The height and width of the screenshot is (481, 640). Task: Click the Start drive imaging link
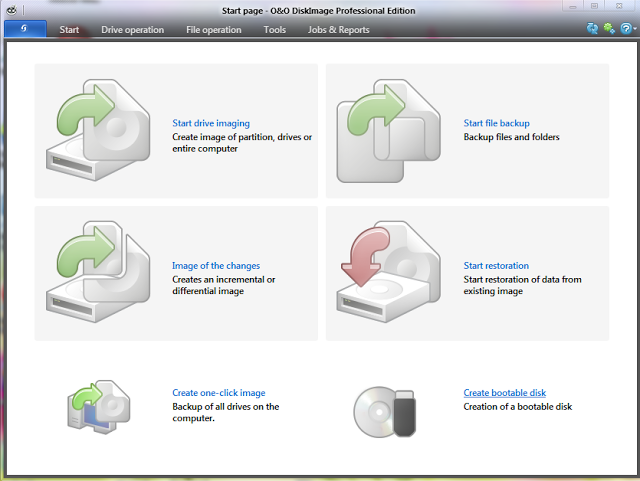click(211, 123)
